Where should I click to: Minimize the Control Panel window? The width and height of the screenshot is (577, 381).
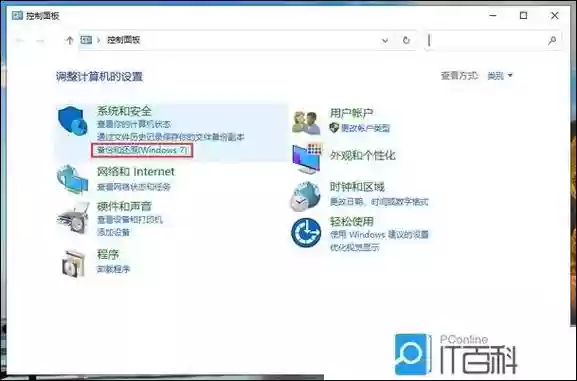(x=493, y=15)
